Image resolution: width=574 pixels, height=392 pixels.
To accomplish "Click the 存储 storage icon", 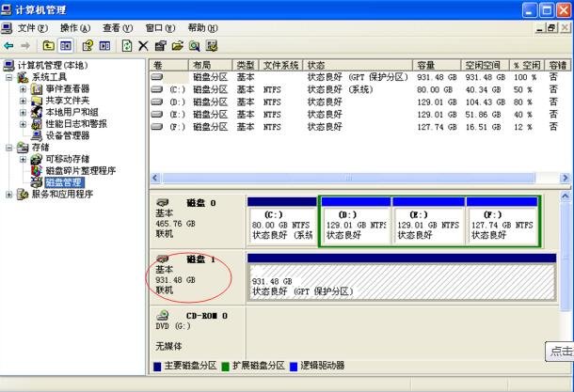I will [x=23, y=148].
